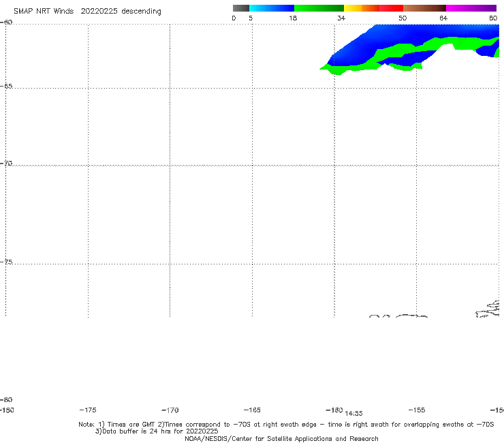Click the longitude axis label '-155'
Image resolution: width=504 pixels, height=443 pixels.
pyautogui.click(x=417, y=410)
